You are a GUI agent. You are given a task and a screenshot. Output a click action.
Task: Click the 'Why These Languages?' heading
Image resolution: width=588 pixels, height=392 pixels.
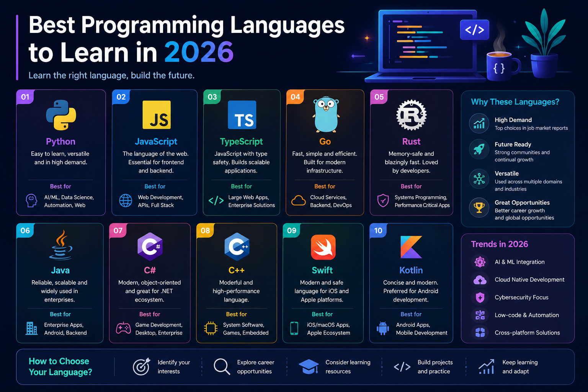coord(515,102)
